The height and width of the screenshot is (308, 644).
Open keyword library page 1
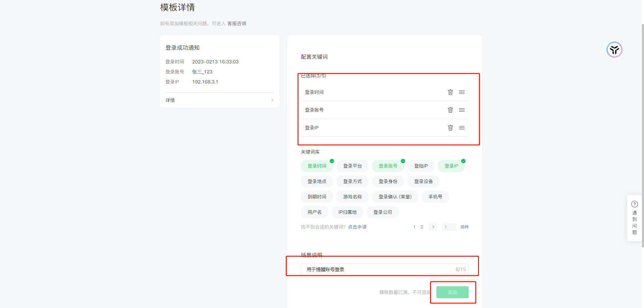point(414,227)
